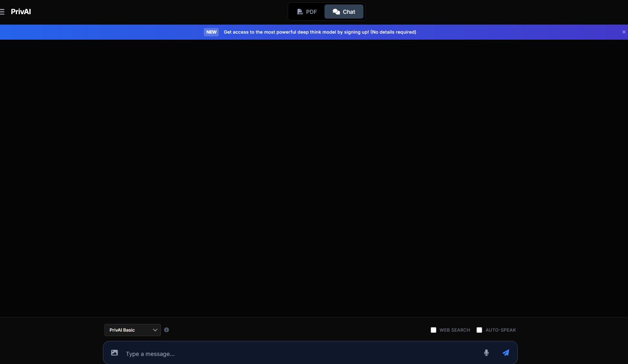The width and height of the screenshot is (628, 364).
Task: Click the PrivAI logo
Action: [21, 12]
